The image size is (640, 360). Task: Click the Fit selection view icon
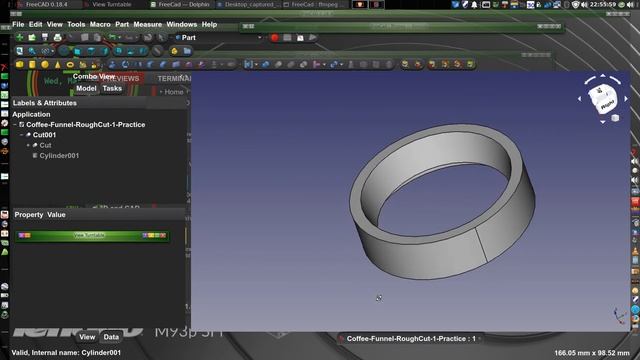pos(32,51)
